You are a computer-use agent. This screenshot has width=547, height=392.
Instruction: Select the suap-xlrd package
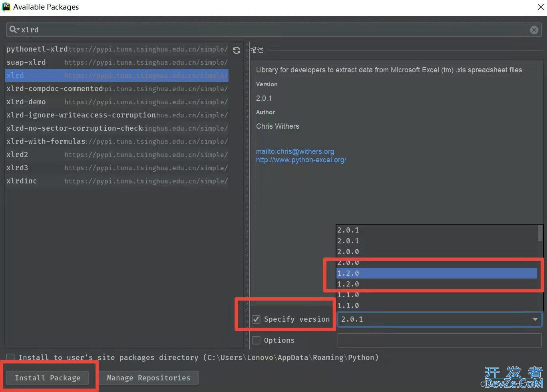(117, 62)
